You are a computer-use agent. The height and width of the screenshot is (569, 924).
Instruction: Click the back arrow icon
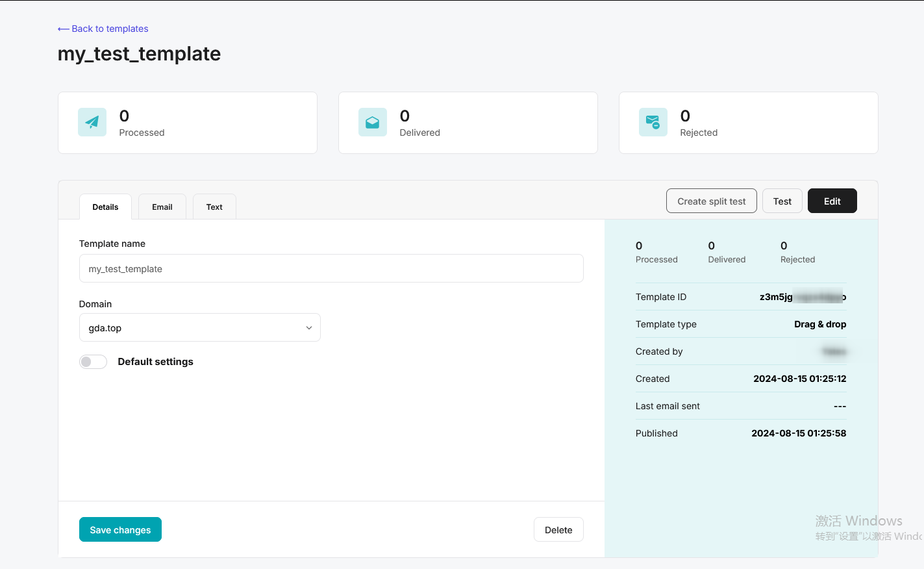(x=63, y=29)
